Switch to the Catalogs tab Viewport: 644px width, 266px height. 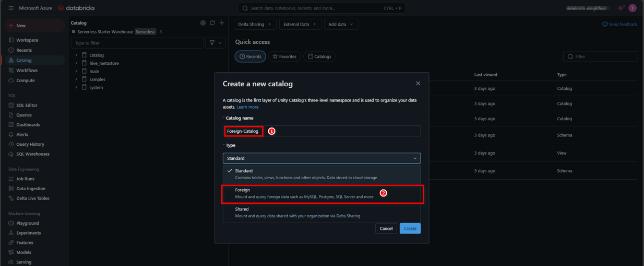(x=319, y=56)
